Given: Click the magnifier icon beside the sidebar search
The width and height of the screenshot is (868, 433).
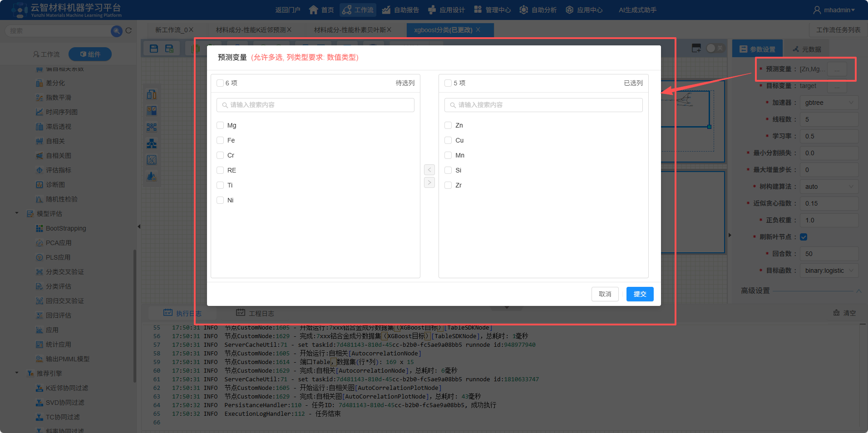Looking at the screenshot, I should click(x=116, y=30).
